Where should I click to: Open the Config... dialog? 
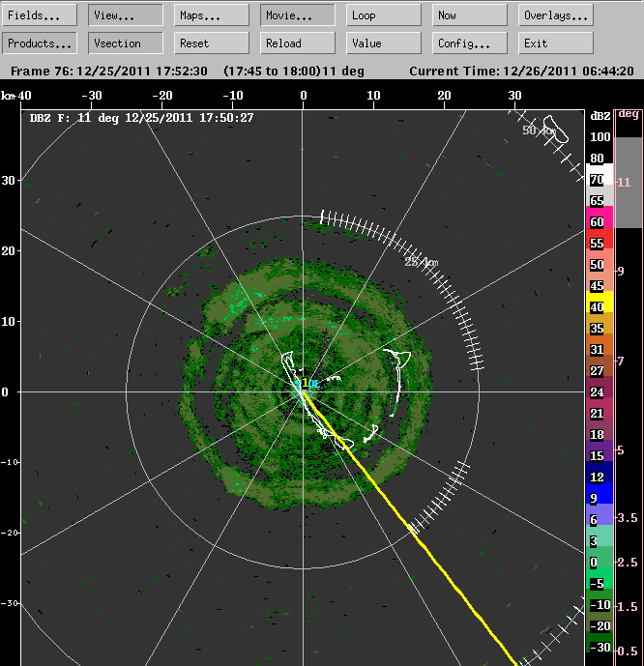tap(470, 43)
